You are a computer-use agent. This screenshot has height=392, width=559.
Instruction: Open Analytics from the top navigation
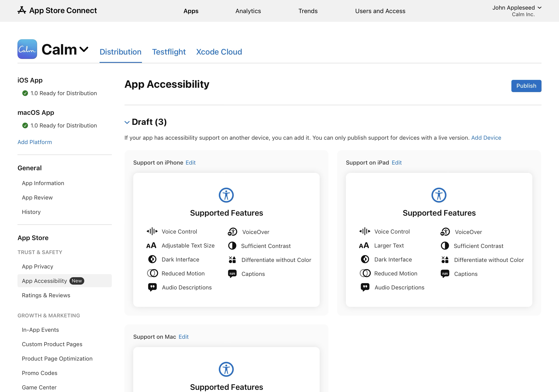(x=248, y=11)
